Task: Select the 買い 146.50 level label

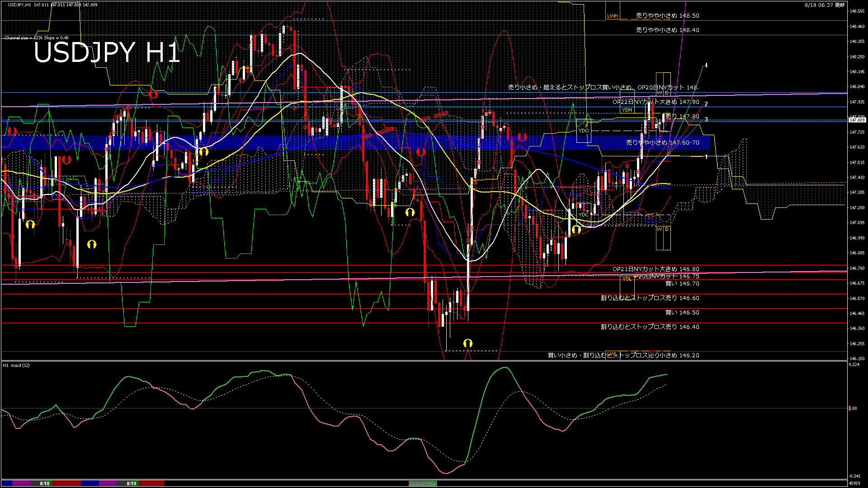Action: [682, 313]
